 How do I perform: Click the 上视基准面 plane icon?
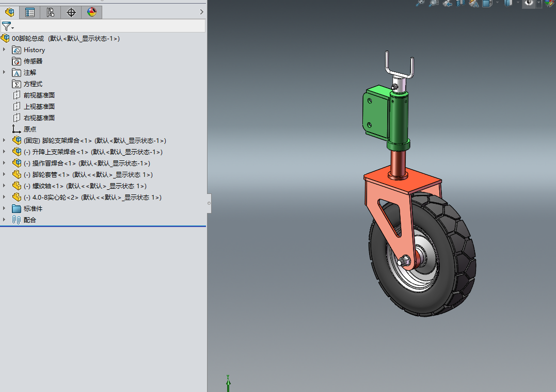(17, 107)
